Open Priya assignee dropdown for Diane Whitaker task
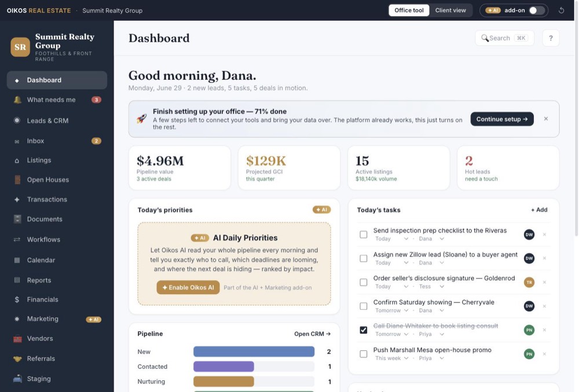This screenshot has width=579, height=392. [431, 334]
